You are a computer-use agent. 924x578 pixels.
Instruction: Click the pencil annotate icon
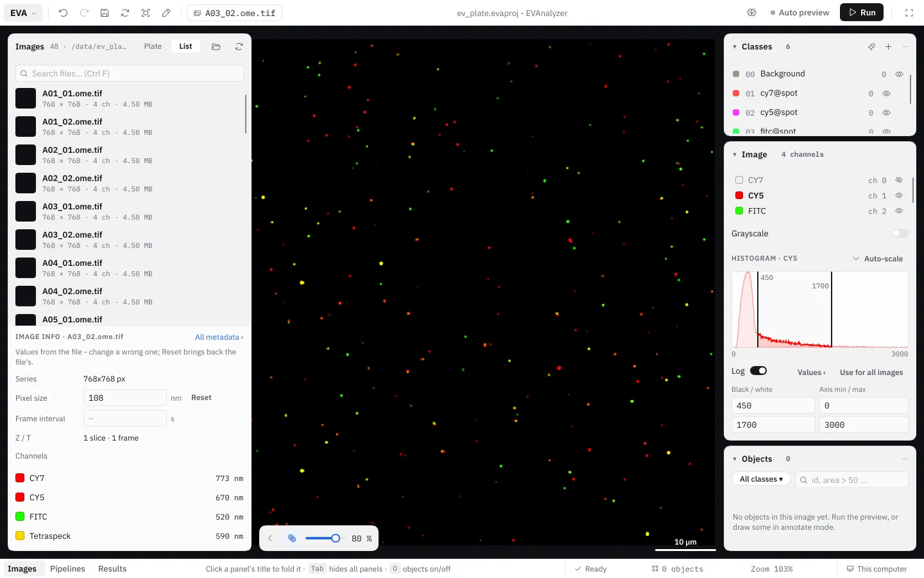166,13
